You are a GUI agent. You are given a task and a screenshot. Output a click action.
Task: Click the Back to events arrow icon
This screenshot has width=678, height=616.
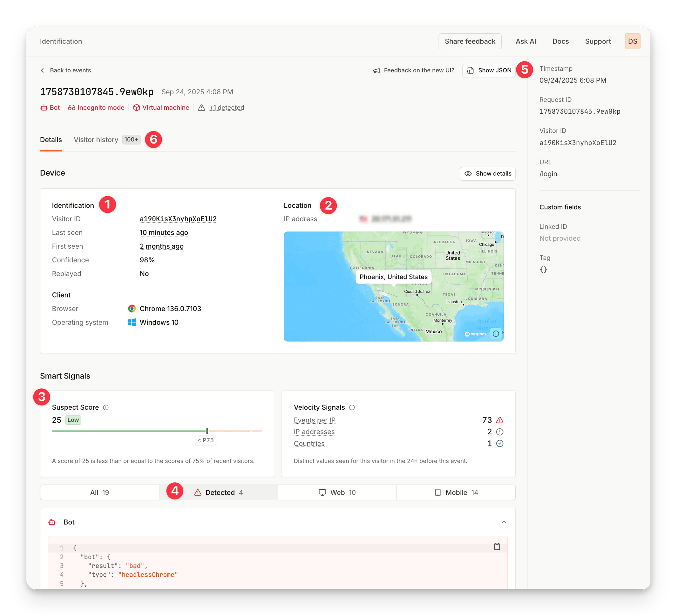[42, 70]
